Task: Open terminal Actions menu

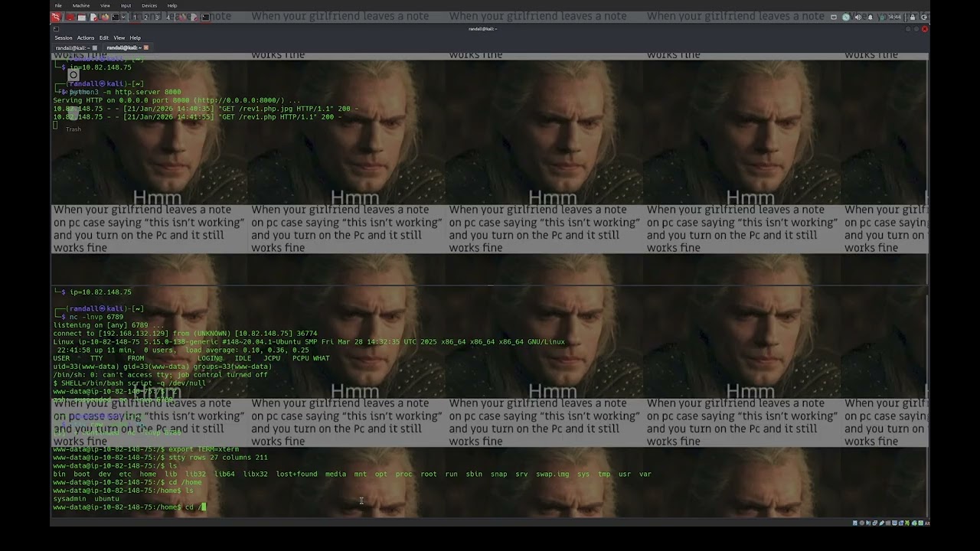Action: [x=86, y=37]
